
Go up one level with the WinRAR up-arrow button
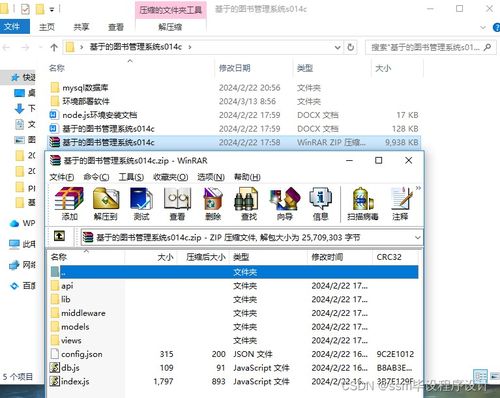tap(59, 236)
